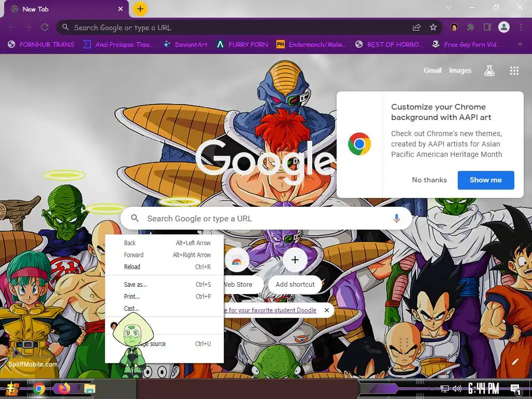Image resolution: width=532 pixels, height=399 pixels.
Task: Click No thanks on the customize card
Action: click(429, 180)
